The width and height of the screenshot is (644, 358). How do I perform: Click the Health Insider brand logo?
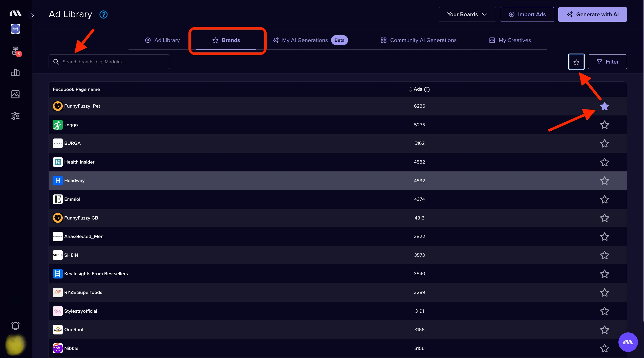(58, 162)
